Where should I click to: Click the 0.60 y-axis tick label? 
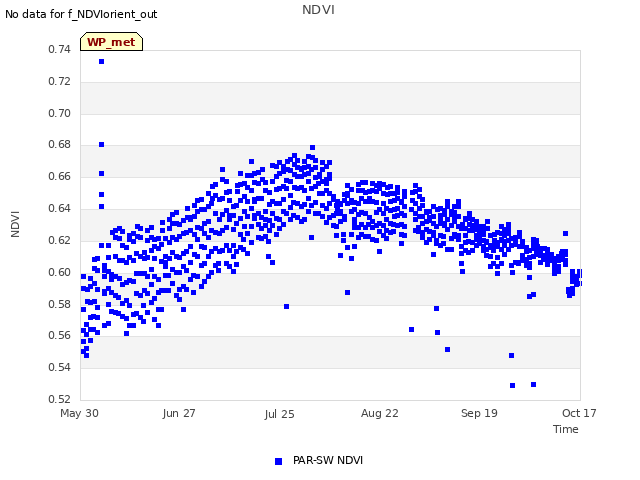coord(60,272)
